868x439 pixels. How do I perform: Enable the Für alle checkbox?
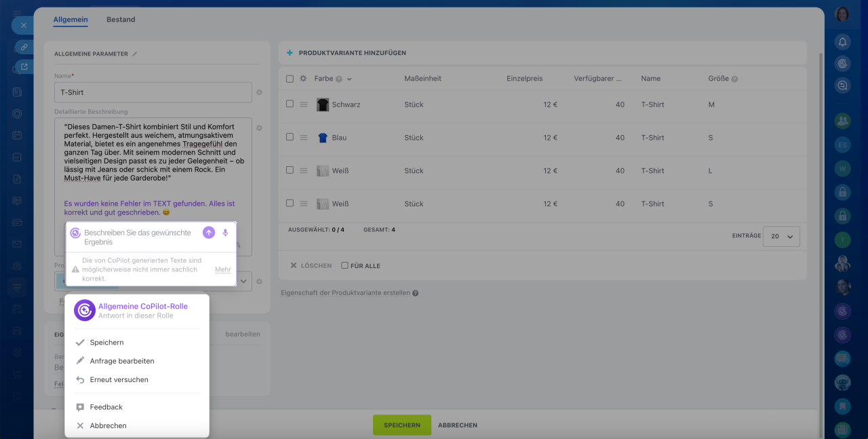pyautogui.click(x=344, y=265)
